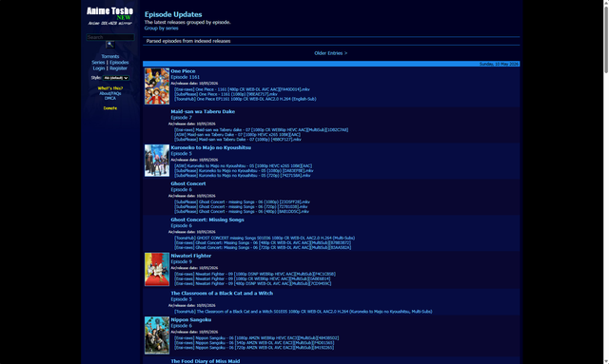Open the What's this? link
This screenshot has width=609, height=364.
(110, 88)
